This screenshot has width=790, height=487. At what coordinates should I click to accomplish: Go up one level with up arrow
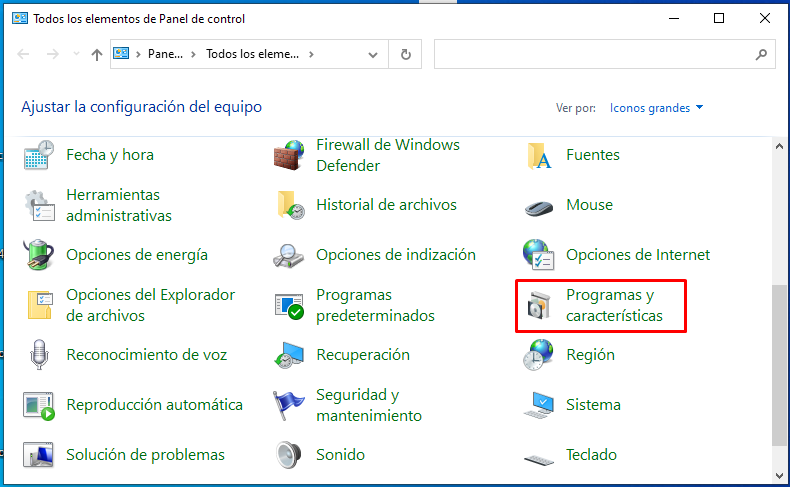(x=97, y=54)
